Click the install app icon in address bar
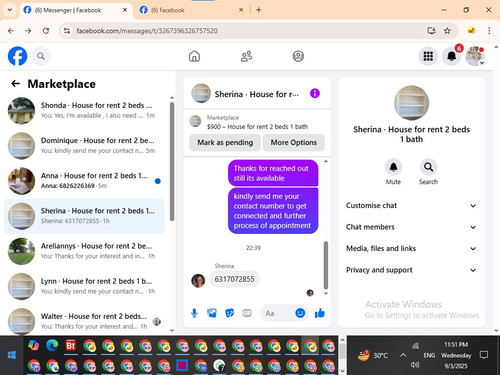The height and width of the screenshot is (375, 500). pyautogui.click(x=431, y=31)
